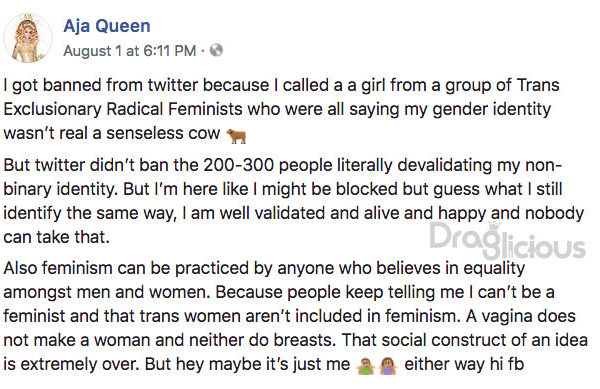Image resolution: width=600 pixels, height=389 pixels.
Task: Click the cow emoji after 'senseless cow'
Action: 236,135
